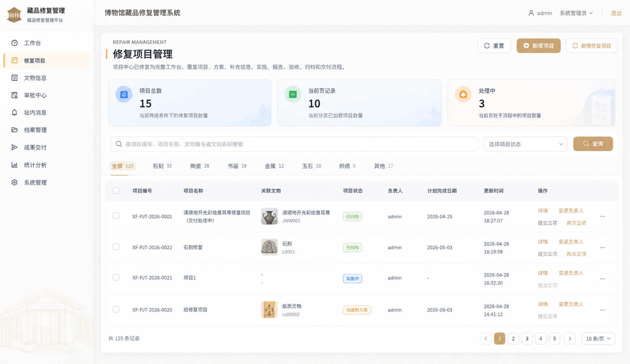This screenshot has height=364, width=630.
Task: Go to page 5
Action: [x=554, y=338]
